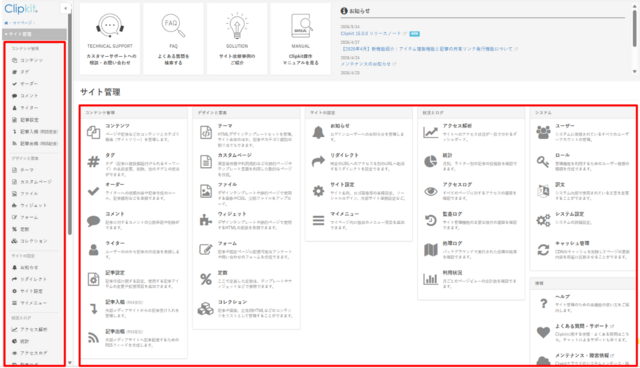Click the sidebar scroll-down arrow
This screenshot has height=368, width=640.
pyautogui.click(x=70, y=363)
